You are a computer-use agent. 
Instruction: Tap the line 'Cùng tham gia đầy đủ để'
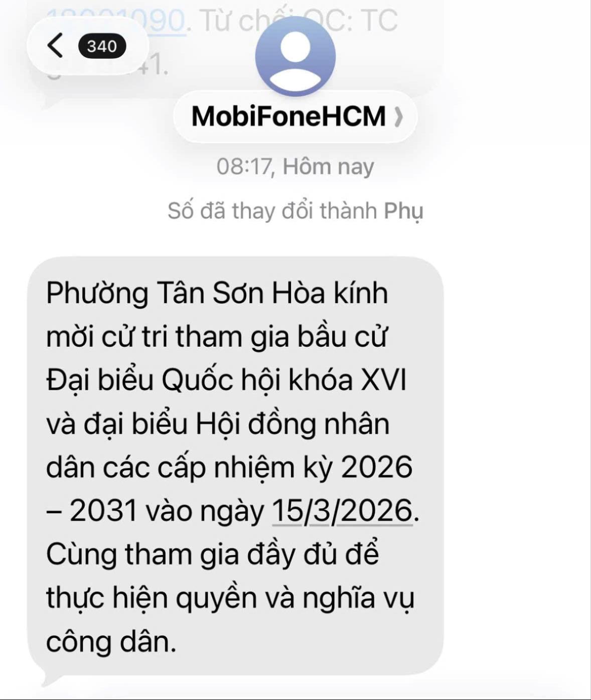[213, 554]
